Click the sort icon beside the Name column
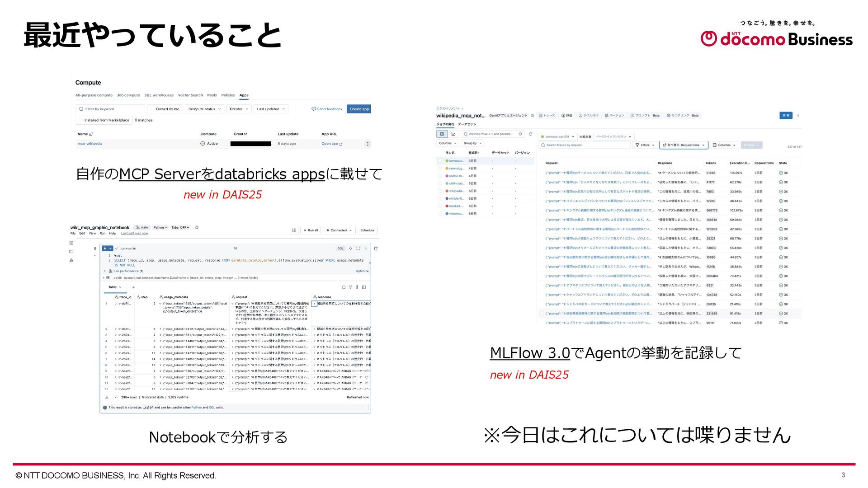 coord(91,134)
